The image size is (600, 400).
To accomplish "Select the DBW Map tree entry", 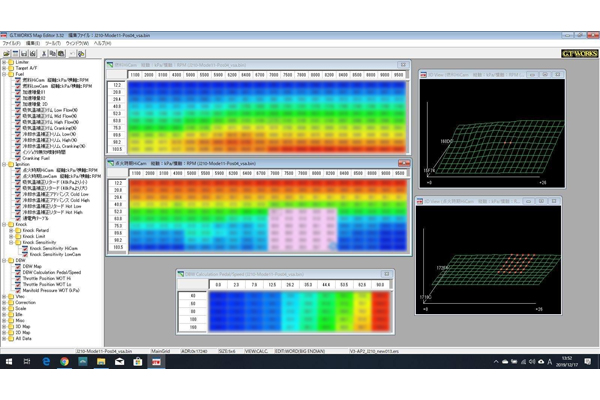I will click(32, 265).
